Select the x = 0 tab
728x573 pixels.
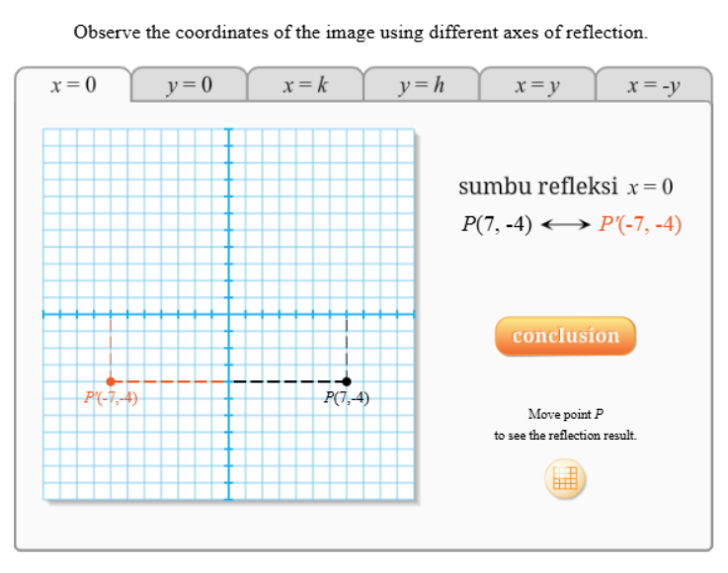pos(73,86)
